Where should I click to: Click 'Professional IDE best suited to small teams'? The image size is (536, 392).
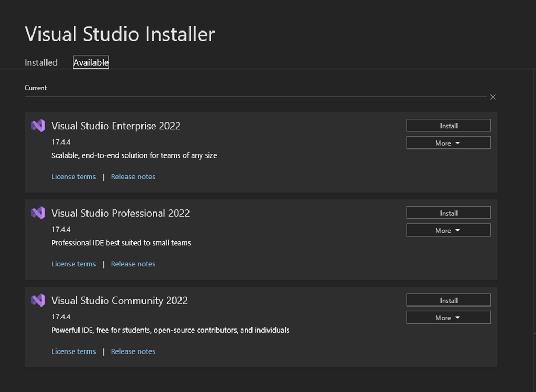(x=121, y=243)
